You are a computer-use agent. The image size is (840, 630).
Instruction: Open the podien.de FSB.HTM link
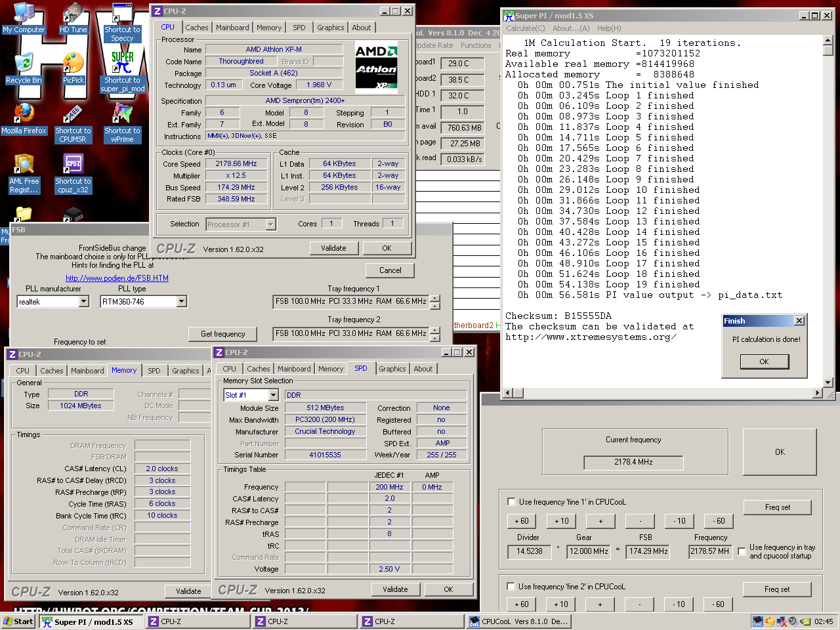pyautogui.click(x=117, y=278)
